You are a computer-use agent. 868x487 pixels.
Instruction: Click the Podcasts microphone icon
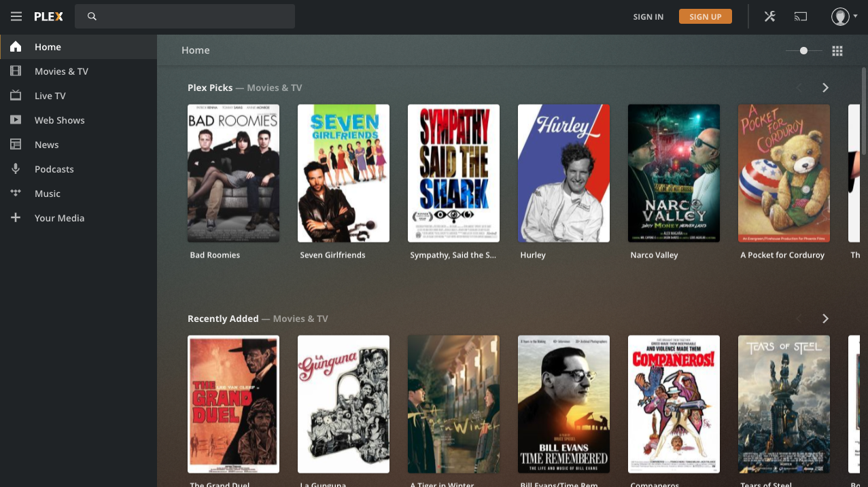[x=16, y=169]
